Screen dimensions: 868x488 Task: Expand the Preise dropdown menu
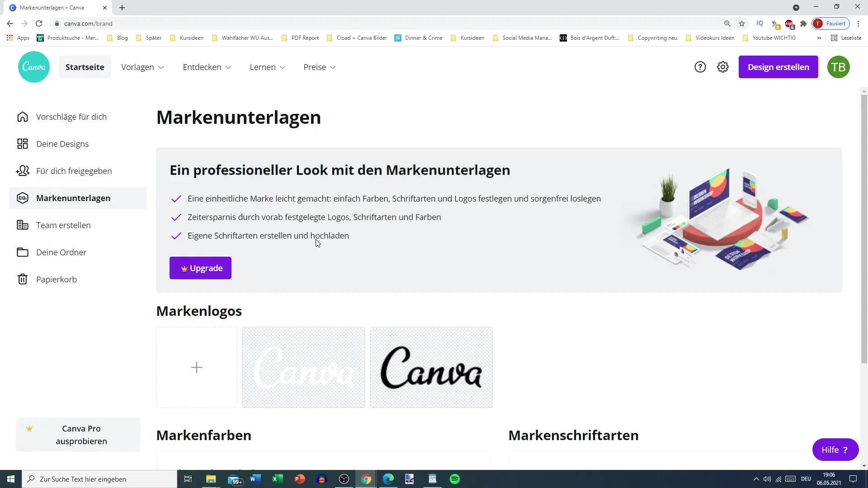[320, 67]
